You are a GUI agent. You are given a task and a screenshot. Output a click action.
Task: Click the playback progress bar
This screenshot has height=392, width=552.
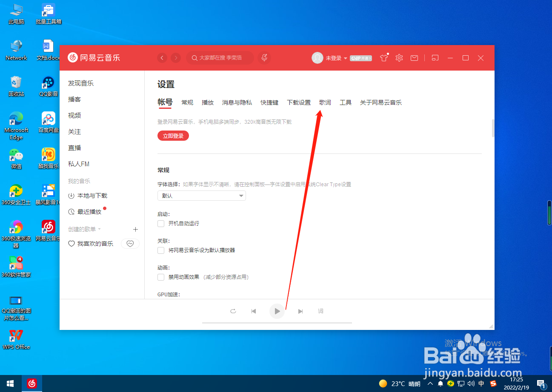277,323
